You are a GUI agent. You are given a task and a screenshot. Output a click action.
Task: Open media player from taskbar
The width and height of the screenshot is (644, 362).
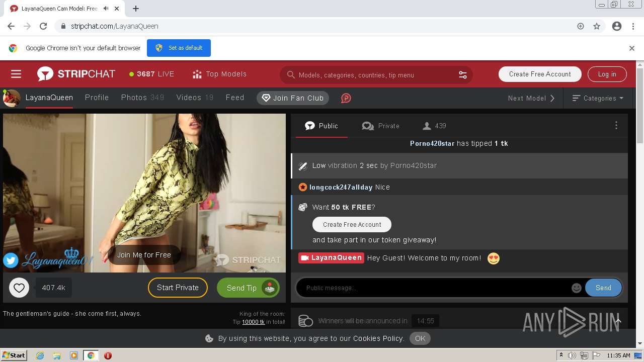pyautogui.click(x=74, y=355)
